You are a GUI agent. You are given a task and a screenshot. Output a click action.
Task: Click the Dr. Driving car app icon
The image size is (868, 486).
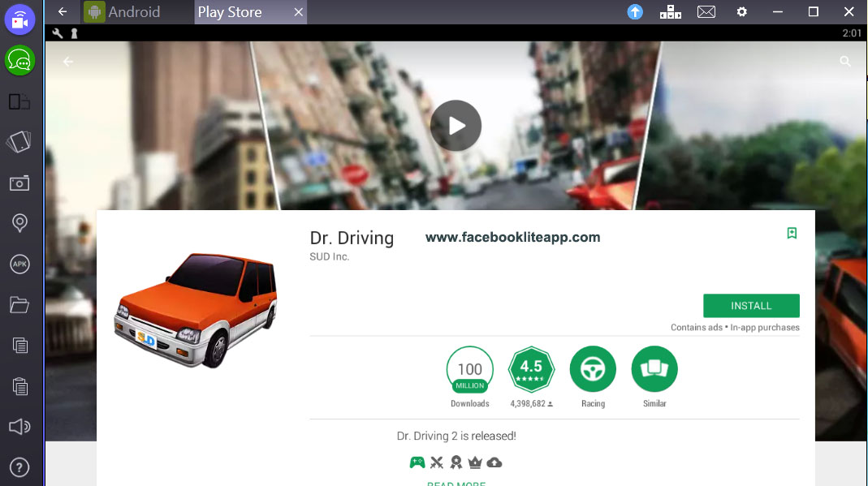(196, 311)
